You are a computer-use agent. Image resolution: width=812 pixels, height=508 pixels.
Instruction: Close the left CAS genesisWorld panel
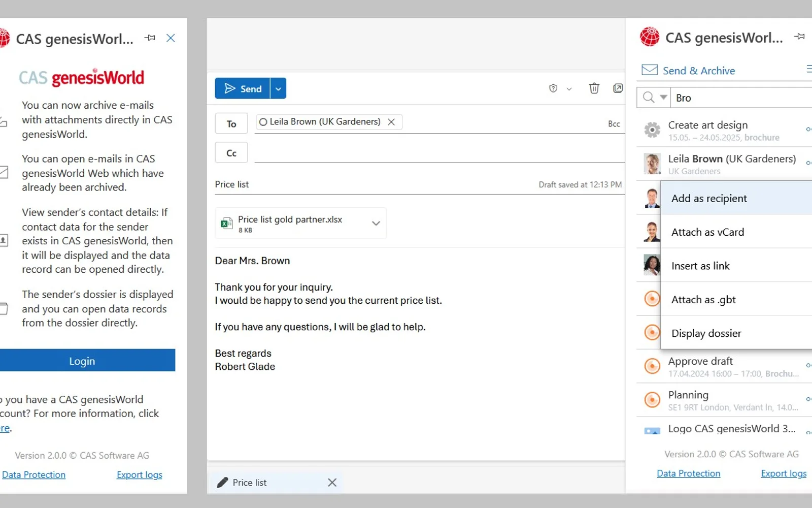[x=171, y=38]
